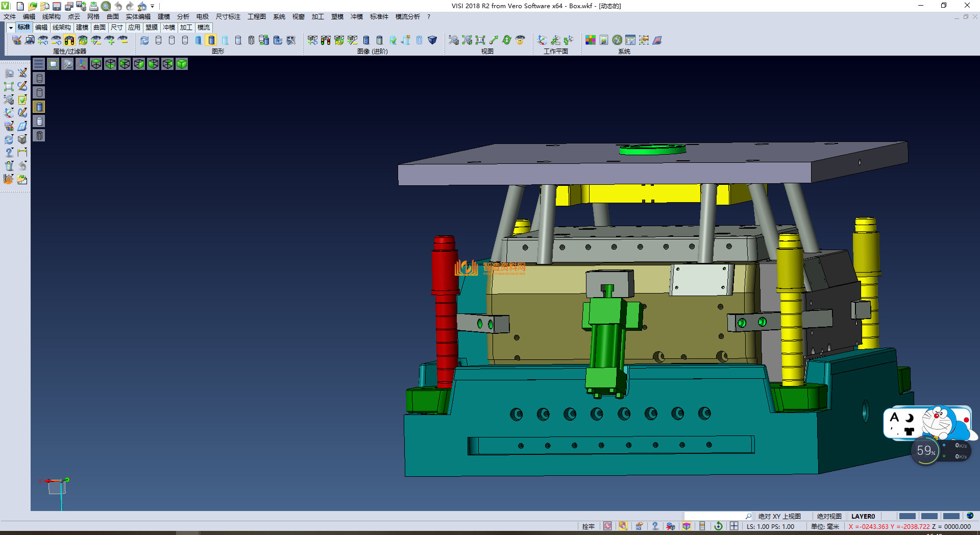Expand the viewport hamburger menu button
The image size is (980, 535).
(x=39, y=64)
